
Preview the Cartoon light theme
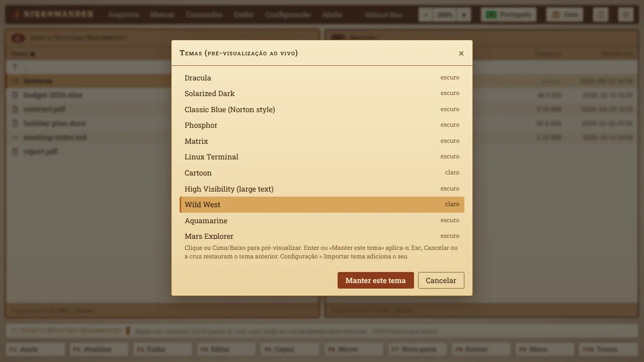(322, 172)
